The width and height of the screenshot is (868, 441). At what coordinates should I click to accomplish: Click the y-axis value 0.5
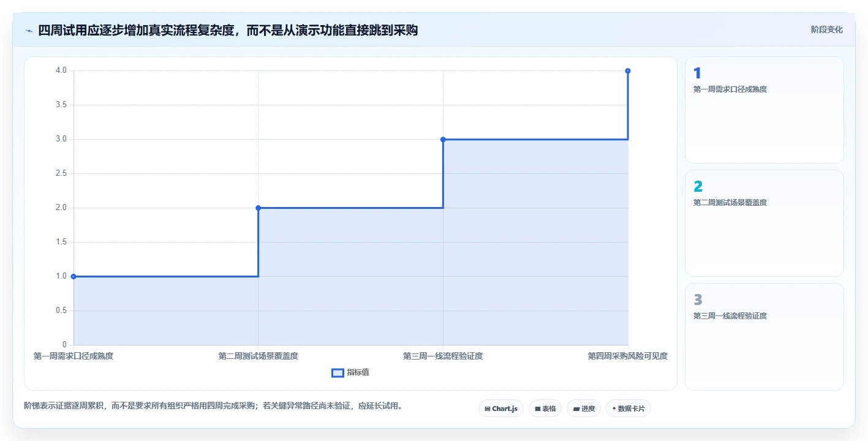pos(61,311)
